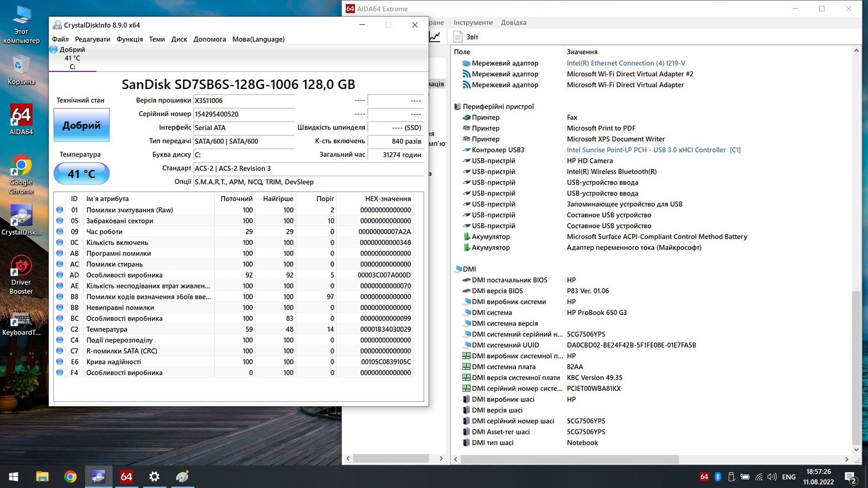Click the AIDA64 system tray icon
The image size is (868, 488).
[704, 477]
